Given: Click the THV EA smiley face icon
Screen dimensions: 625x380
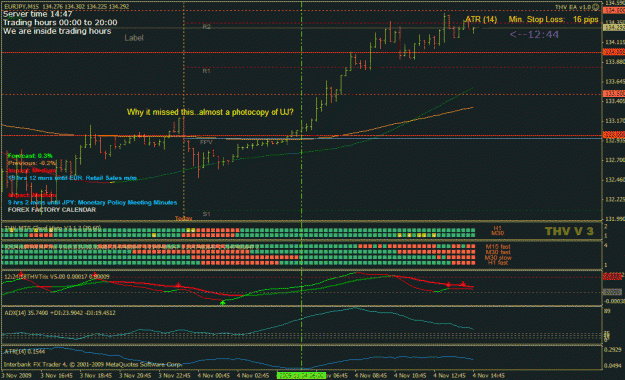Looking at the screenshot, I should click(x=596, y=7).
